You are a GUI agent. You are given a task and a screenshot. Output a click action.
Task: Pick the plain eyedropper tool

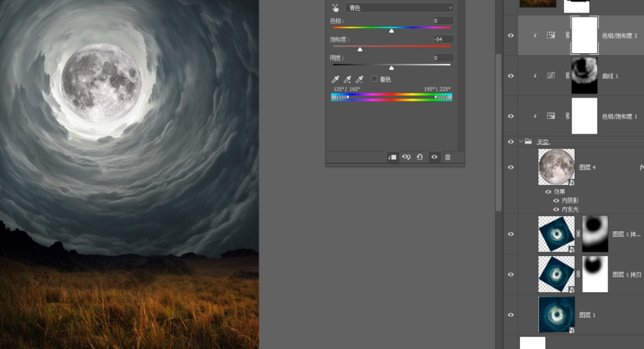click(x=335, y=79)
